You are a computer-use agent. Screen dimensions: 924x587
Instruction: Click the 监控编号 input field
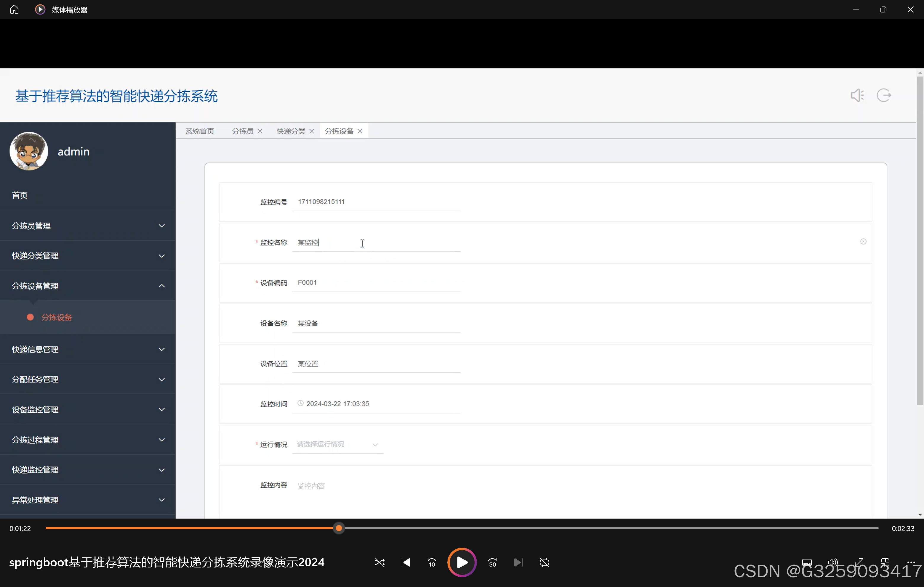(377, 202)
